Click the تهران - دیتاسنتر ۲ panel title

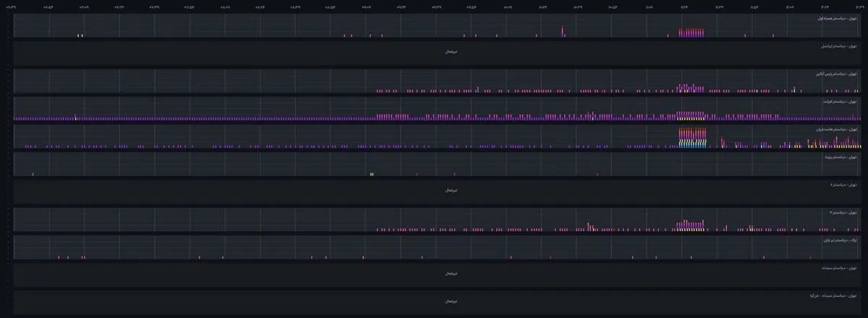click(843, 184)
